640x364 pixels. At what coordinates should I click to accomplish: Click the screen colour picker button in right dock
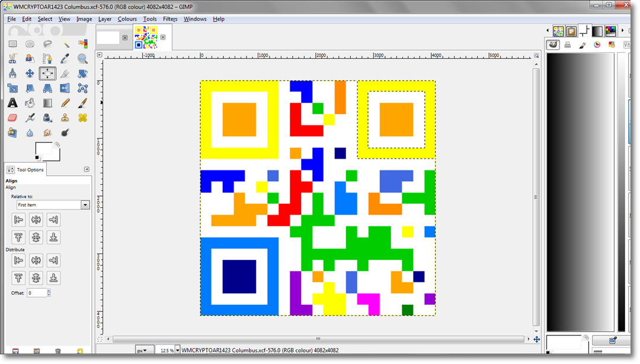click(612, 340)
